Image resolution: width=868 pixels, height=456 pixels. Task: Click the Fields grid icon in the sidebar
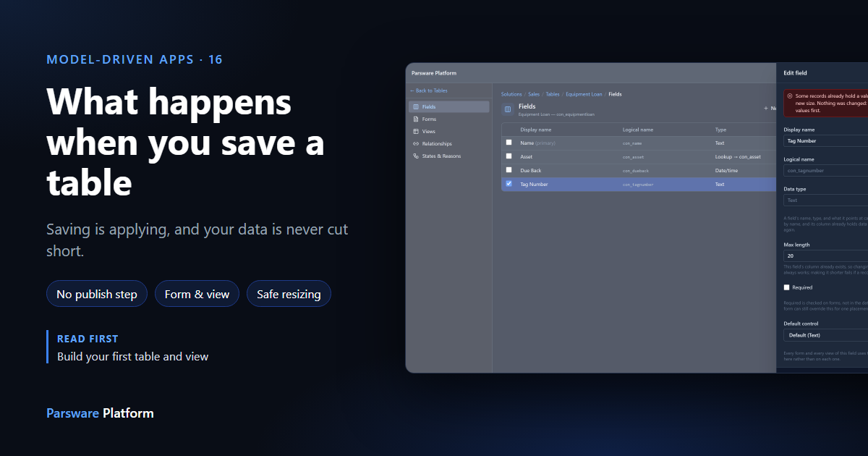coord(414,107)
